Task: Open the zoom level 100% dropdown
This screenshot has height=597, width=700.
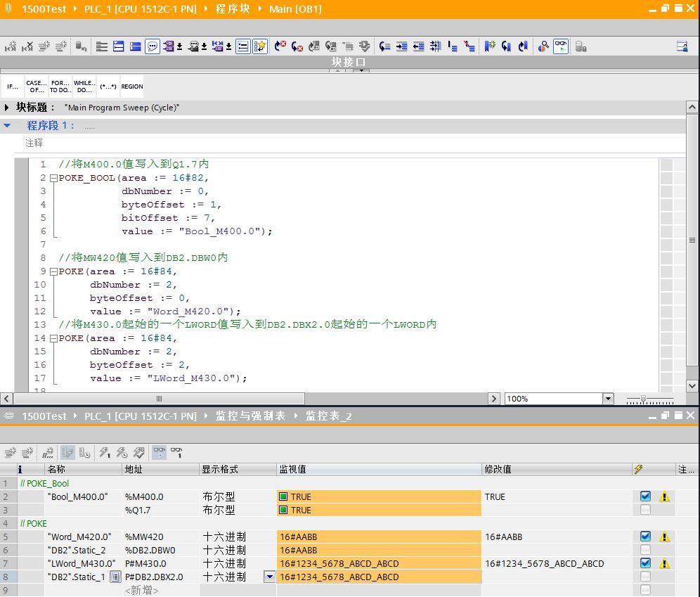Action: click(x=608, y=399)
